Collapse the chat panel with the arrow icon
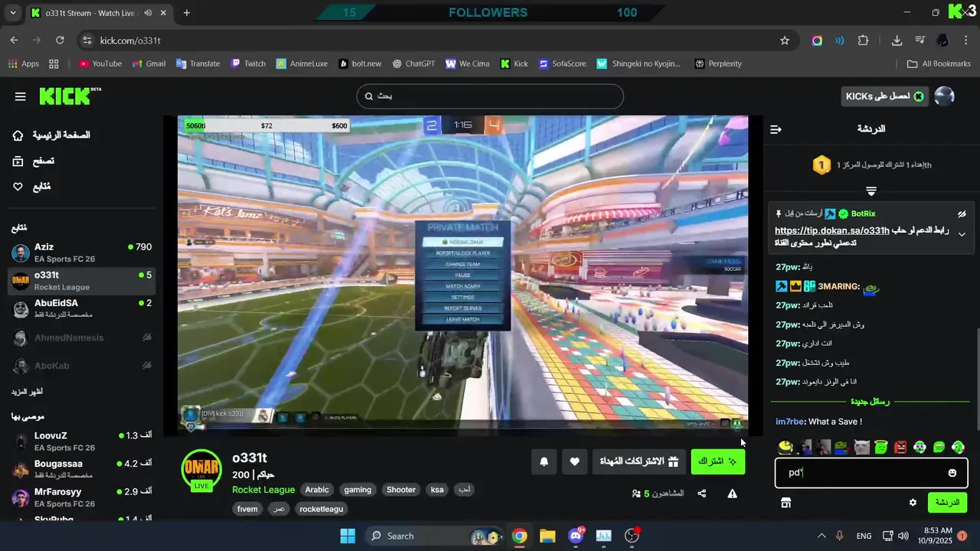This screenshot has height=551, width=980. pos(776,129)
